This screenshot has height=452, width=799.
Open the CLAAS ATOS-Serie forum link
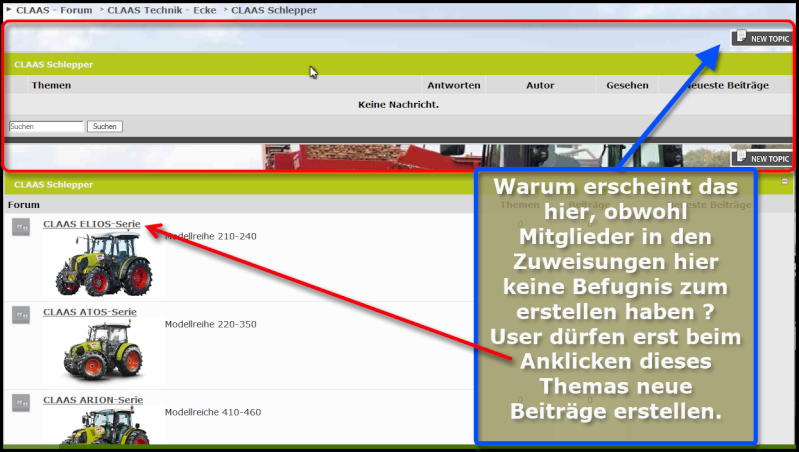point(90,312)
